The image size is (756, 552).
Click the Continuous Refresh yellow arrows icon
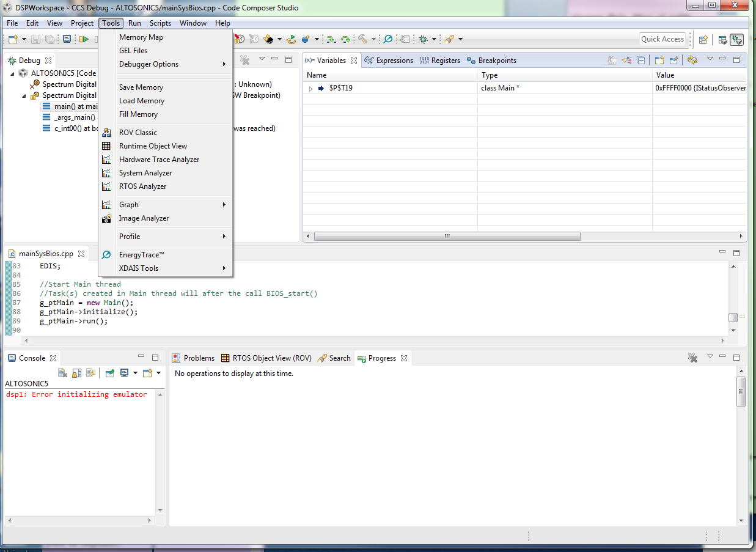[692, 61]
